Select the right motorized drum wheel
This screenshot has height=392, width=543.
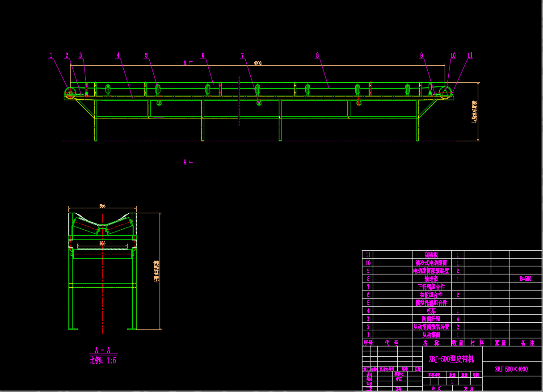click(445, 93)
